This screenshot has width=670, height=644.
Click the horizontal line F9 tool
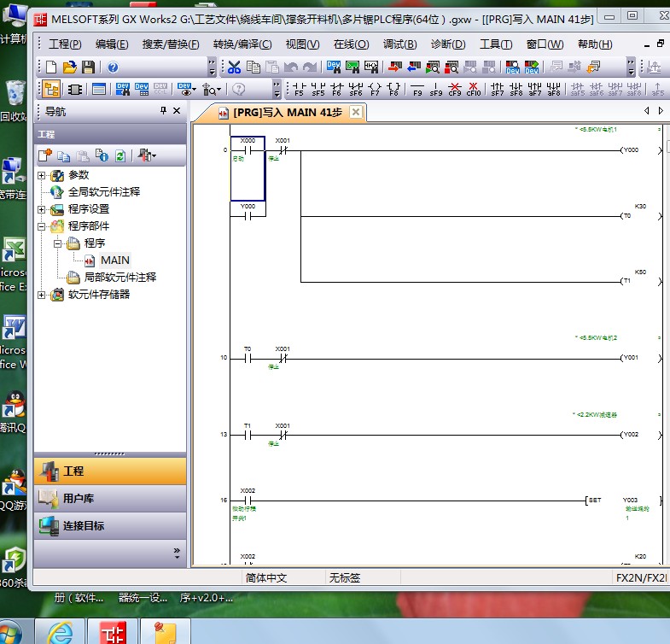pos(417,89)
